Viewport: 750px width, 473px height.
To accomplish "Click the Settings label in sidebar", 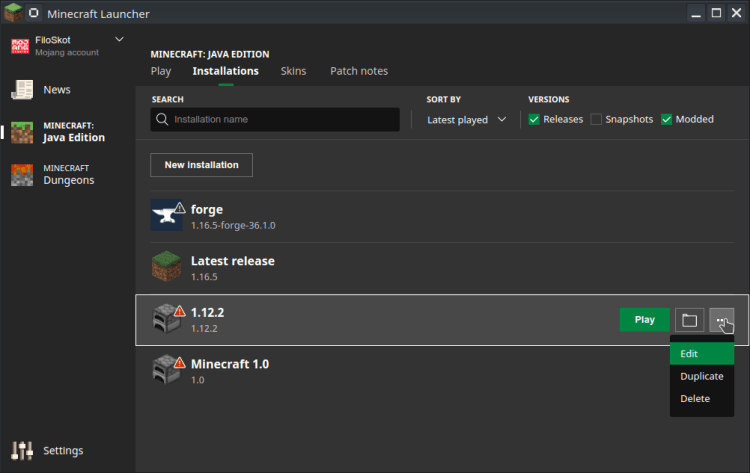I will tap(63, 451).
